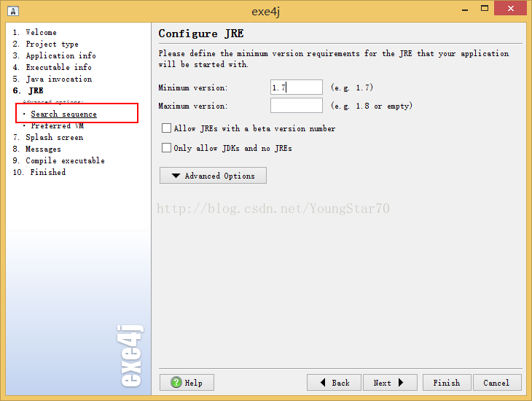Click the Back button
This screenshot has height=401, width=532.
pos(334,382)
